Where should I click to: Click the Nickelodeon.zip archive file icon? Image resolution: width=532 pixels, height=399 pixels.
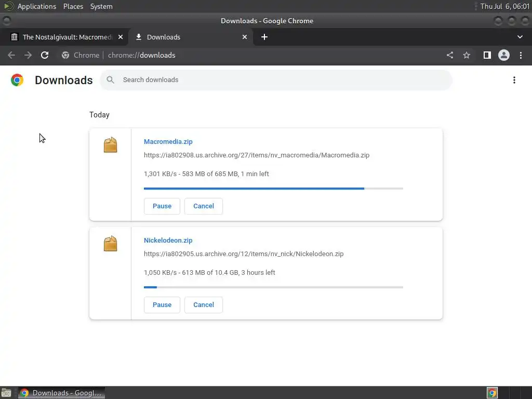[x=110, y=244]
